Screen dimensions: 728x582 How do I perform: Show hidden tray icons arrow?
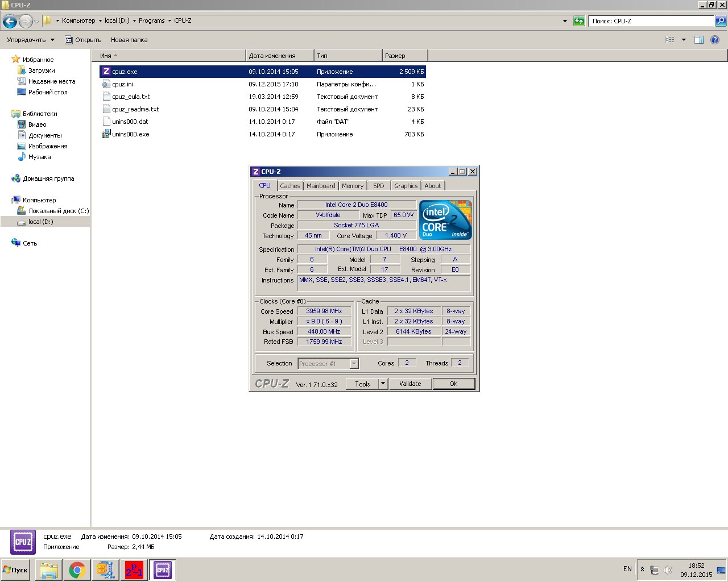click(643, 569)
